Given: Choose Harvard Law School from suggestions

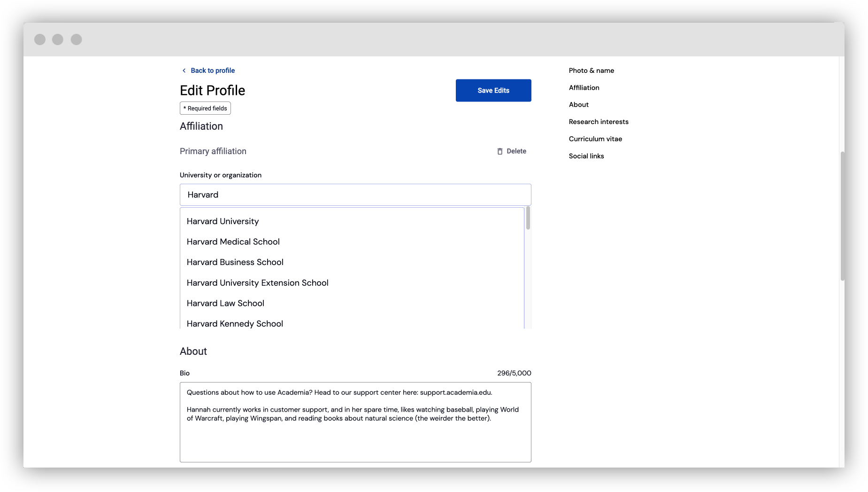Looking at the screenshot, I should click(x=225, y=303).
